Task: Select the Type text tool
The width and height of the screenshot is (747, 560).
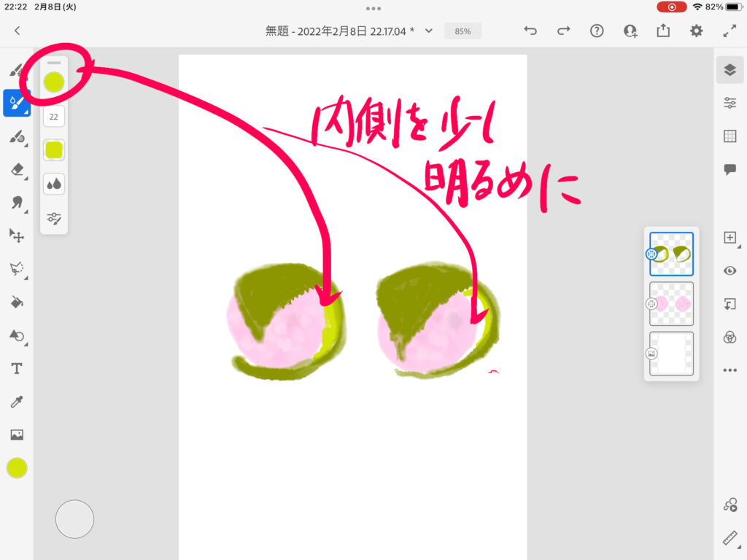Action: [17, 369]
